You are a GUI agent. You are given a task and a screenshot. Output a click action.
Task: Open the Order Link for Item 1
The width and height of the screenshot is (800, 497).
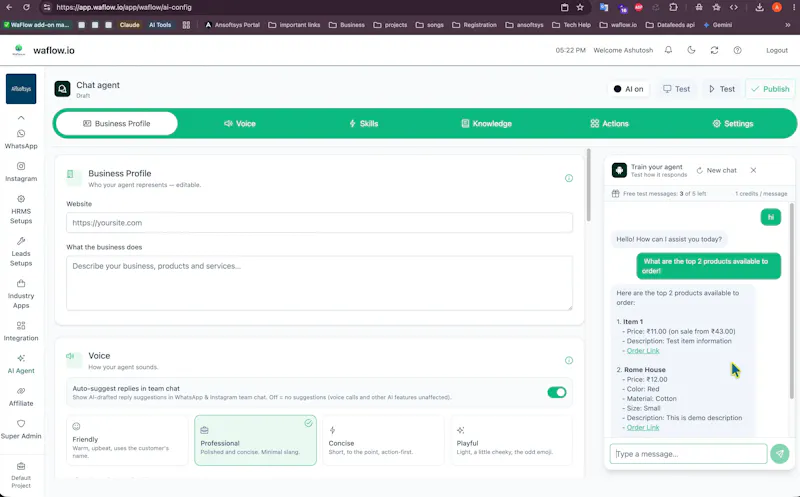pos(643,351)
